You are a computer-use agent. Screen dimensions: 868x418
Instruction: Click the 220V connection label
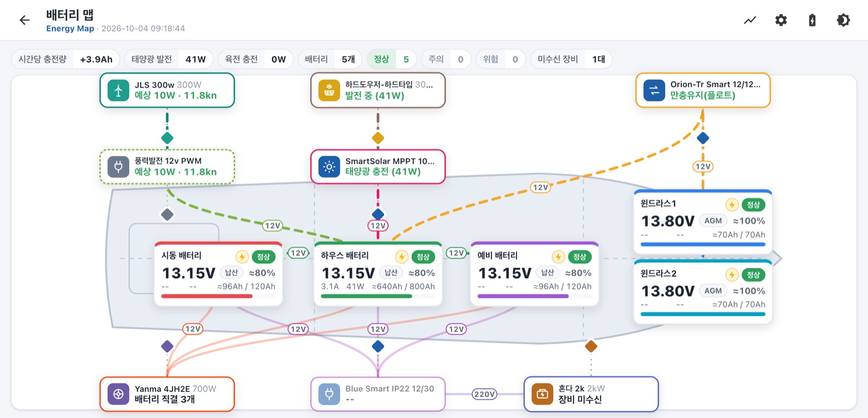coord(484,394)
